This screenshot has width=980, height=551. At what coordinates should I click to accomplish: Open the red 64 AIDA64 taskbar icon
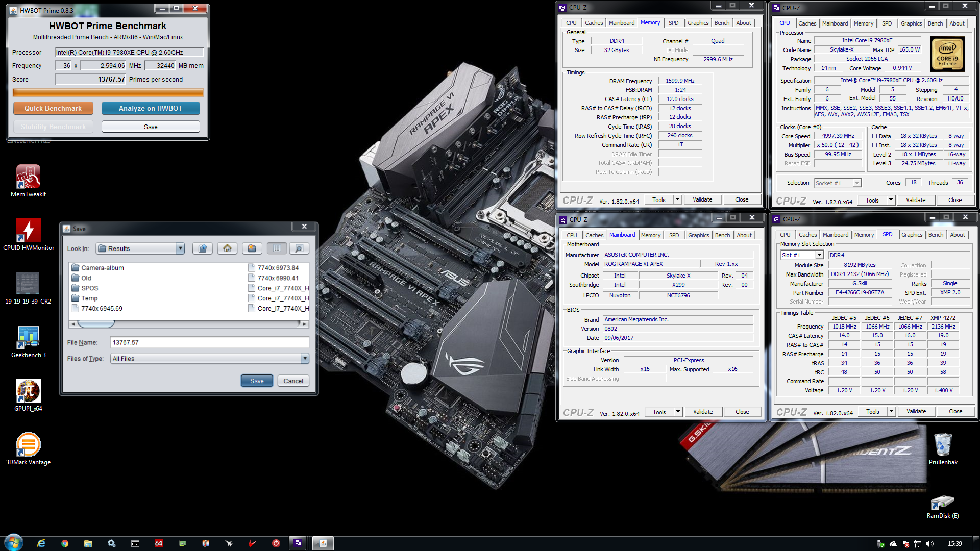coord(159,543)
